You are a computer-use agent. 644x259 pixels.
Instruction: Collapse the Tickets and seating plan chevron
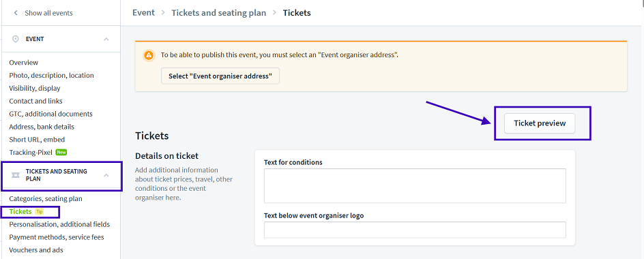[x=106, y=175]
